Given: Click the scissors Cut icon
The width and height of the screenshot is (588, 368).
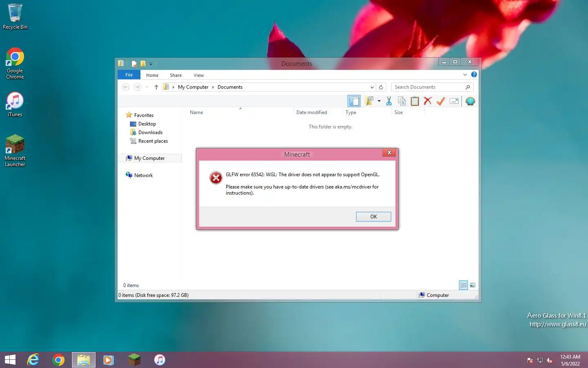Looking at the screenshot, I should 389,101.
